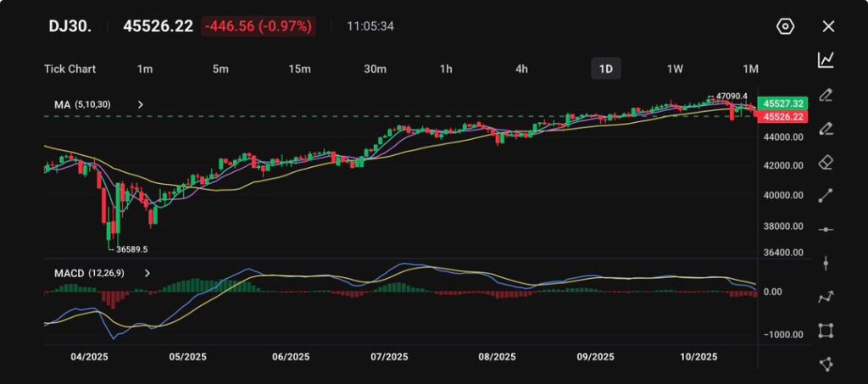Close the DJ30 chart view
Screen dimensions: 868x384
click(828, 26)
